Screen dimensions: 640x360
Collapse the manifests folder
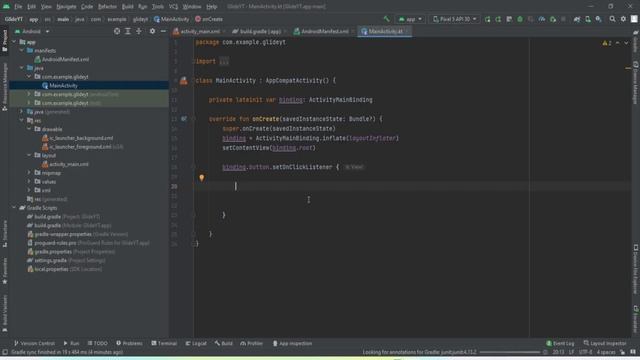pyautogui.click(x=22, y=50)
